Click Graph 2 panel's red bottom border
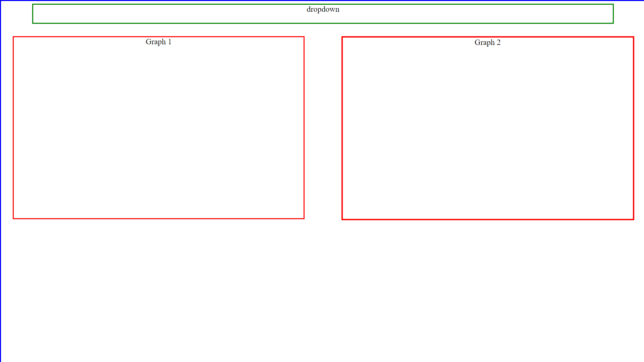644x362 pixels. (x=487, y=219)
